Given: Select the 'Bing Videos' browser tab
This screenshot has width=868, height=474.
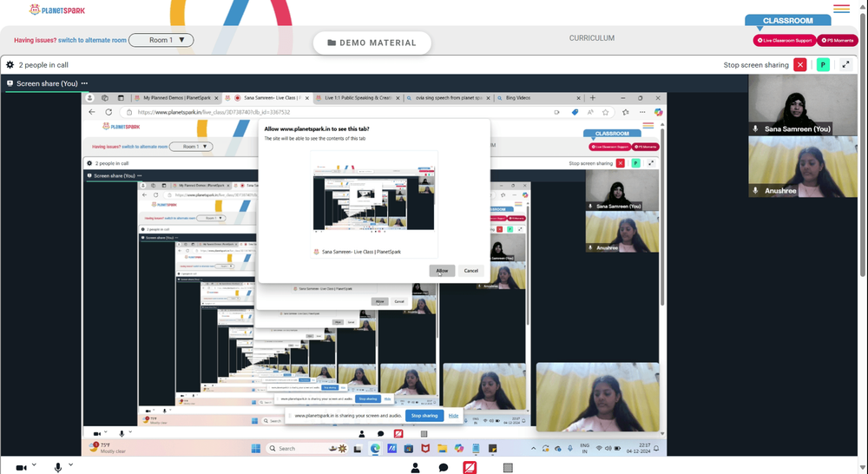Looking at the screenshot, I should (x=538, y=98).
